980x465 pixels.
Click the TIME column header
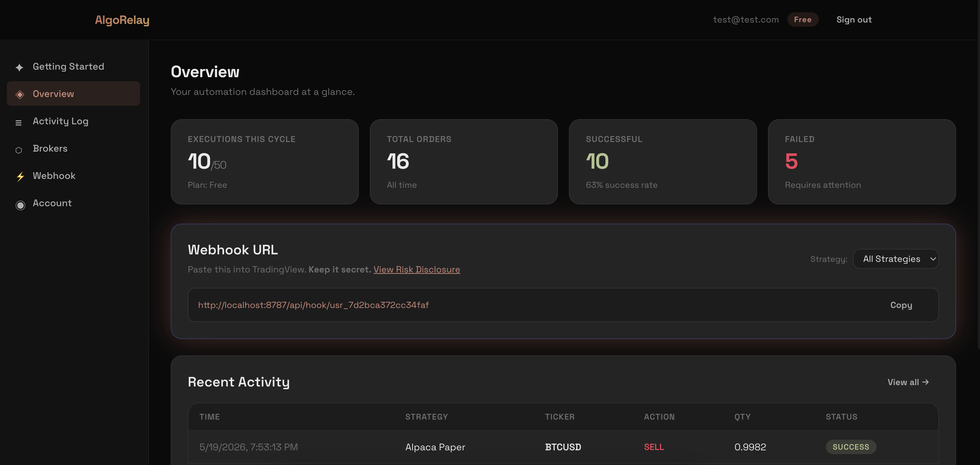(209, 417)
